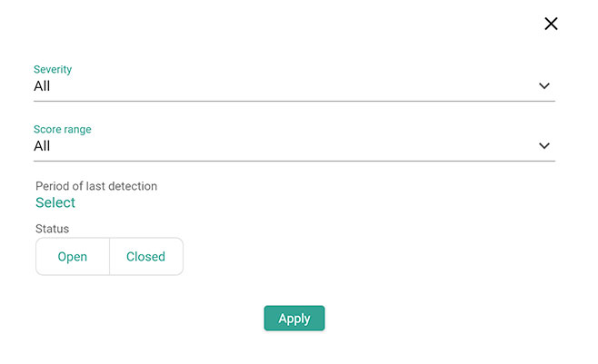Click the Score range field label

(x=63, y=130)
